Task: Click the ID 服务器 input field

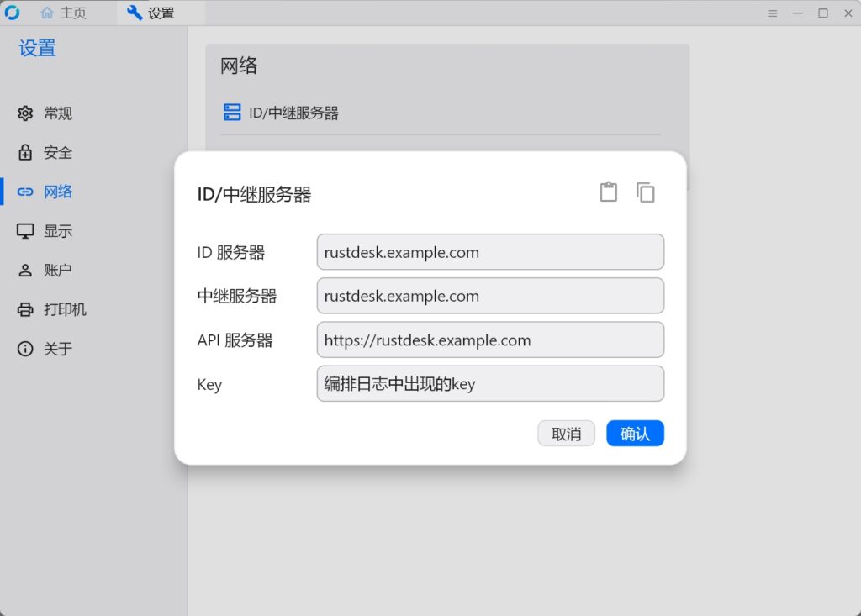Action: 490,252
